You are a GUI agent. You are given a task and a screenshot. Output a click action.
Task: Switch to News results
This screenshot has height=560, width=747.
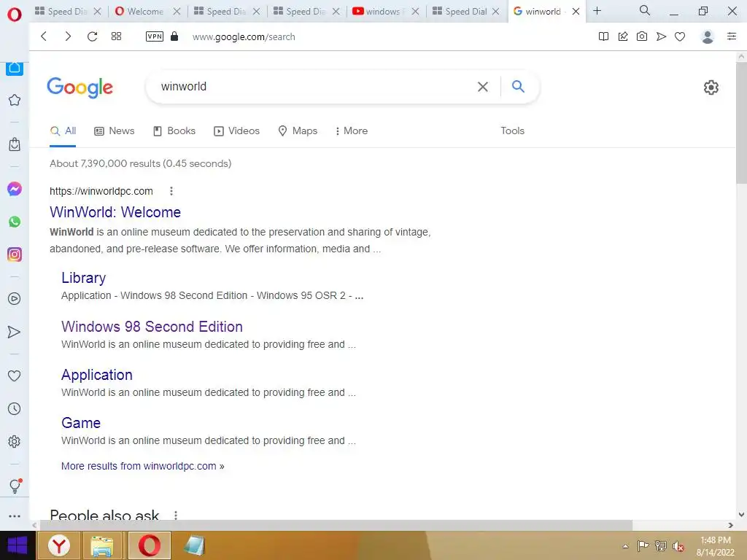(x=115, y=131)
